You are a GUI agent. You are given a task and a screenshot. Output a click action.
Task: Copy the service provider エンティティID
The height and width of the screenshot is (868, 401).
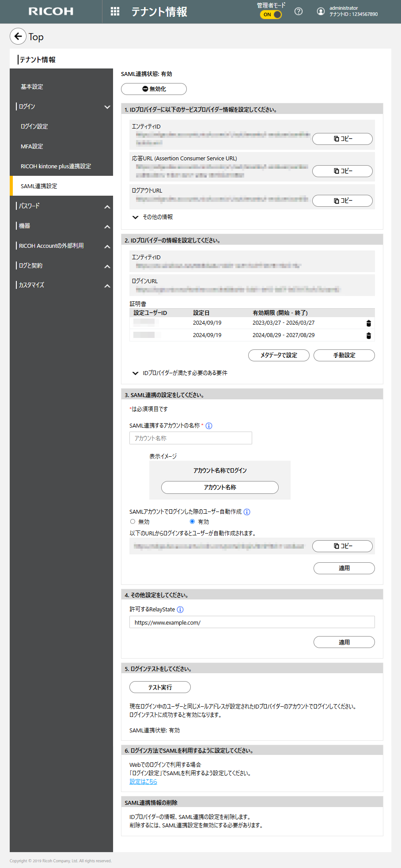click(x=342, y=139)
